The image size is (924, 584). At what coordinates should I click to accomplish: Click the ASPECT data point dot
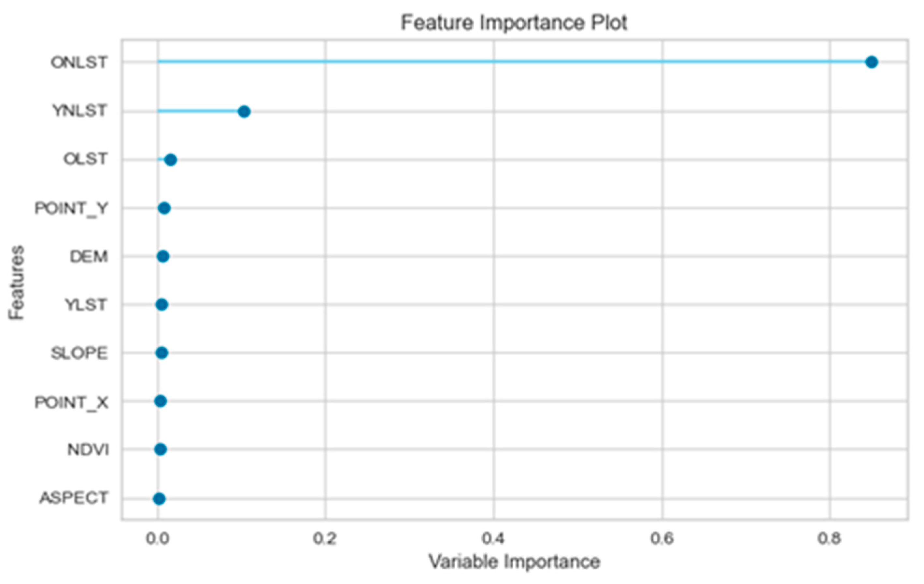[x=159, y=499]
